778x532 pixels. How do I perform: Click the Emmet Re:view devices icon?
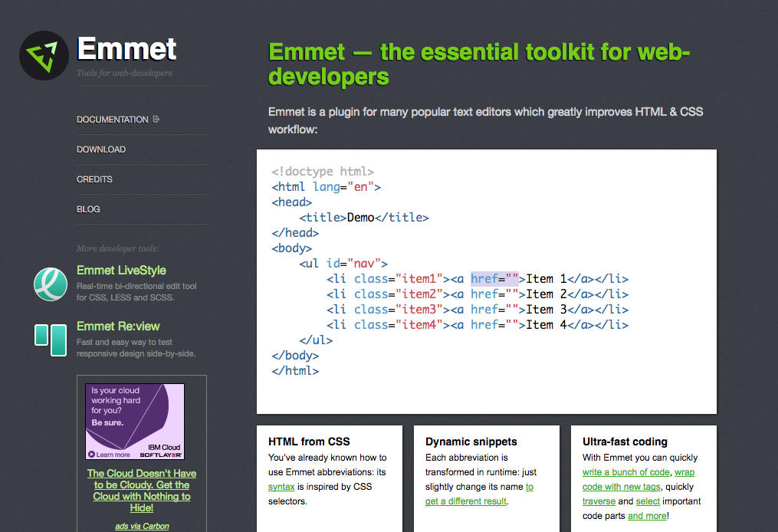51,340
